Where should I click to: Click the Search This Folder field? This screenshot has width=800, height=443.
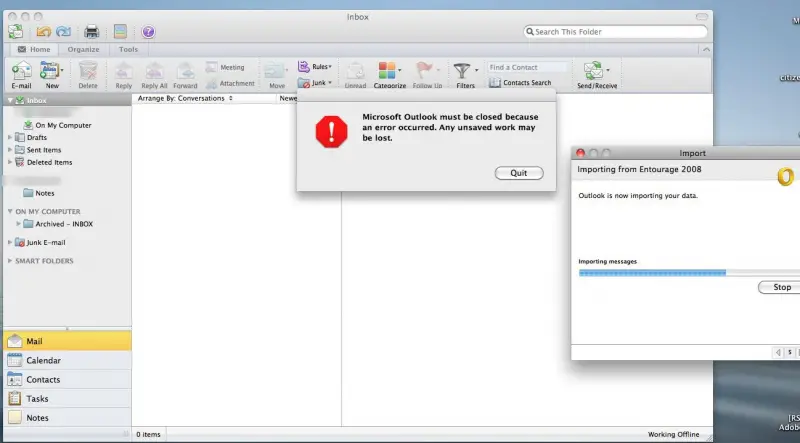point(616,32)
